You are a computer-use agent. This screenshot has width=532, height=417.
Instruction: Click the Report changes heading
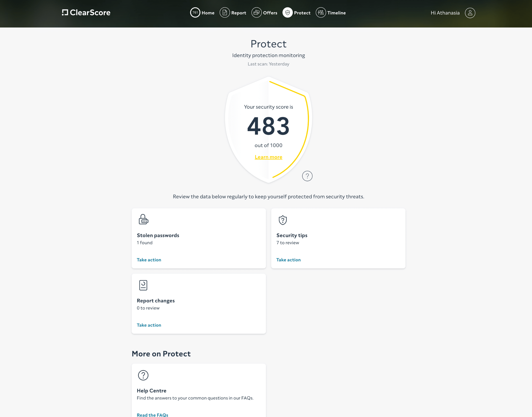(156, 301)
